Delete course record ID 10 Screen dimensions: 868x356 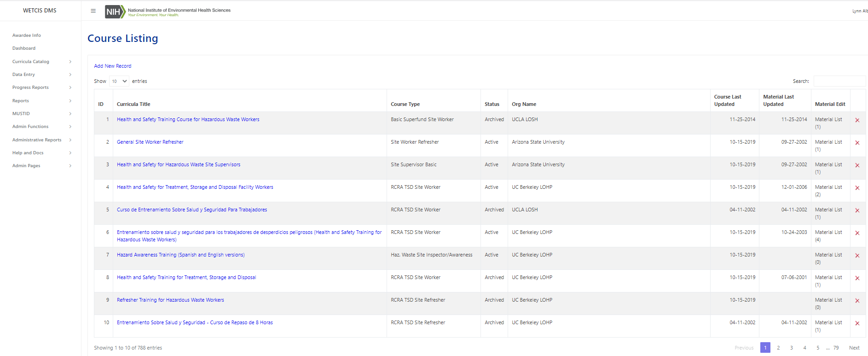(857, 323)
